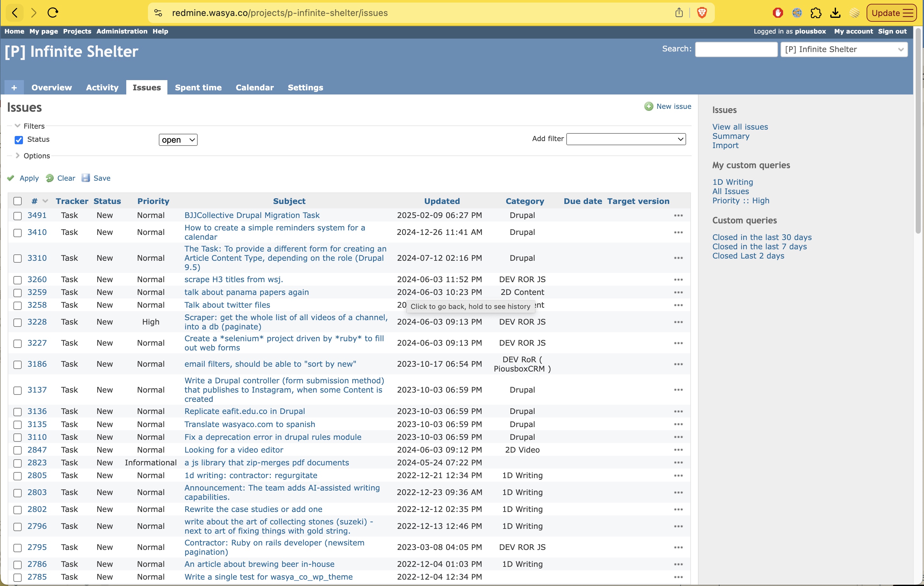Save the current query
Viewport: 924px width, 586px height.
pyautogui.click(x=101, y=178)
